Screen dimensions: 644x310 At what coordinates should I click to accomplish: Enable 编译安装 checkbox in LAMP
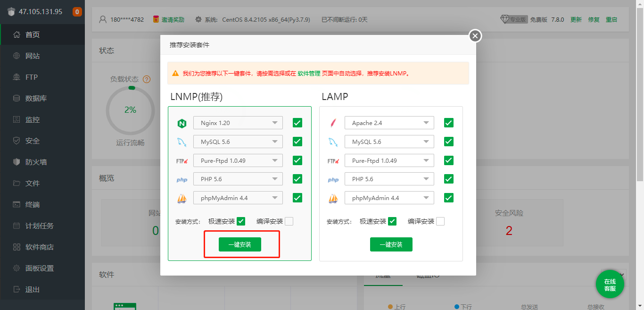[x=440, y=221]
